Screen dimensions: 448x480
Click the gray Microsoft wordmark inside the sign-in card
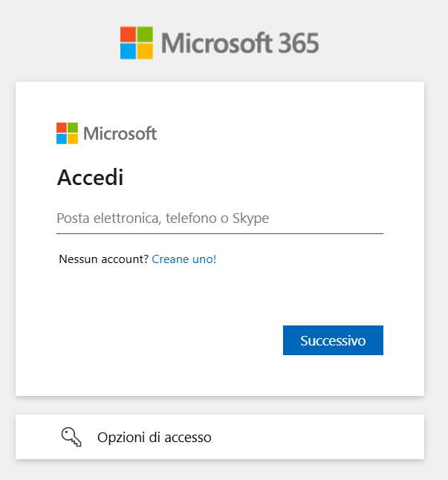120,134
